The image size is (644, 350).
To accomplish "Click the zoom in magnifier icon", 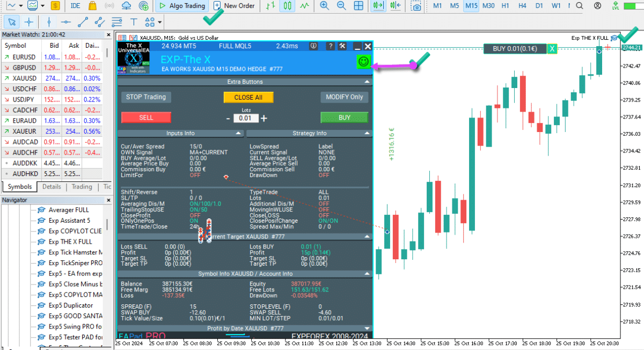I will pos(324,6).
